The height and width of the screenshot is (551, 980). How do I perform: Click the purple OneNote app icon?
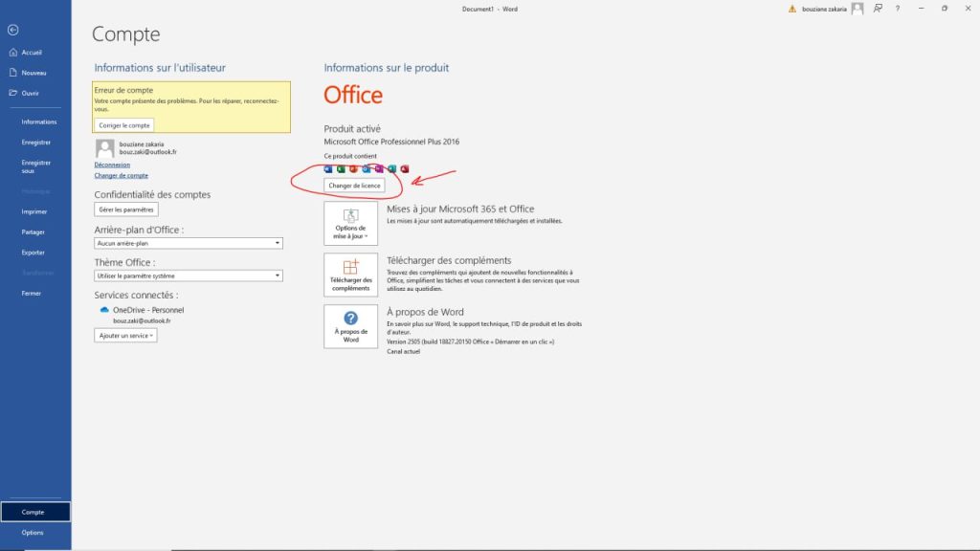(x=379, y=168)
